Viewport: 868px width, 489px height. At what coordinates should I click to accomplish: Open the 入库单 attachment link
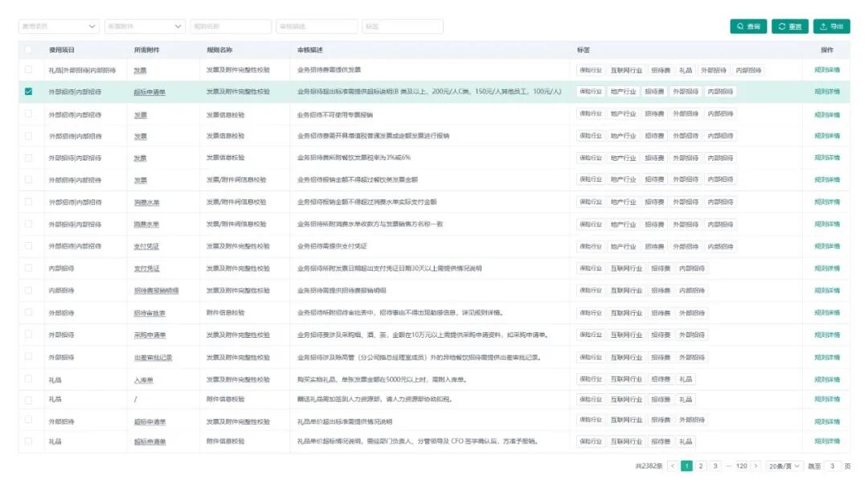coord(143,380)
